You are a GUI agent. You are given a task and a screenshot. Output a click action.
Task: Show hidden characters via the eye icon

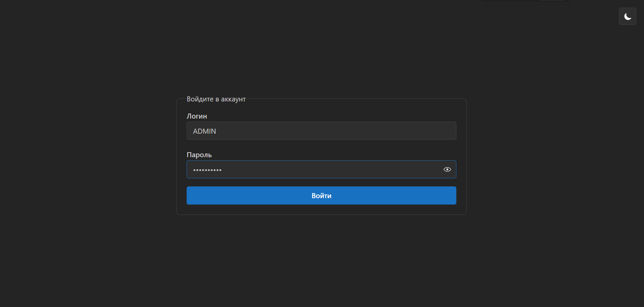[x=447, y=169]
